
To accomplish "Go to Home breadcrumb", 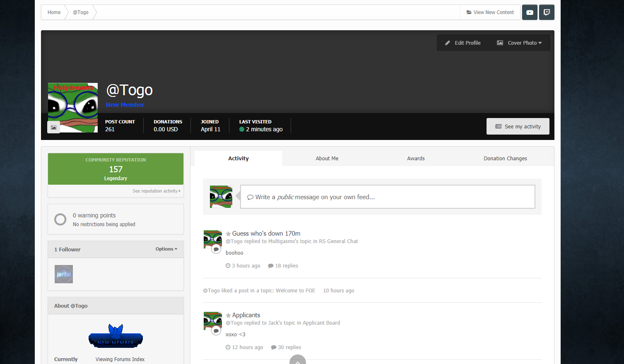I will click(54, 12).
